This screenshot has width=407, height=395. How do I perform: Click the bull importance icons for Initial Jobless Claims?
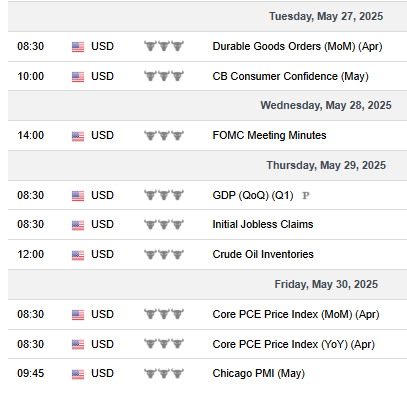point(164,224)
